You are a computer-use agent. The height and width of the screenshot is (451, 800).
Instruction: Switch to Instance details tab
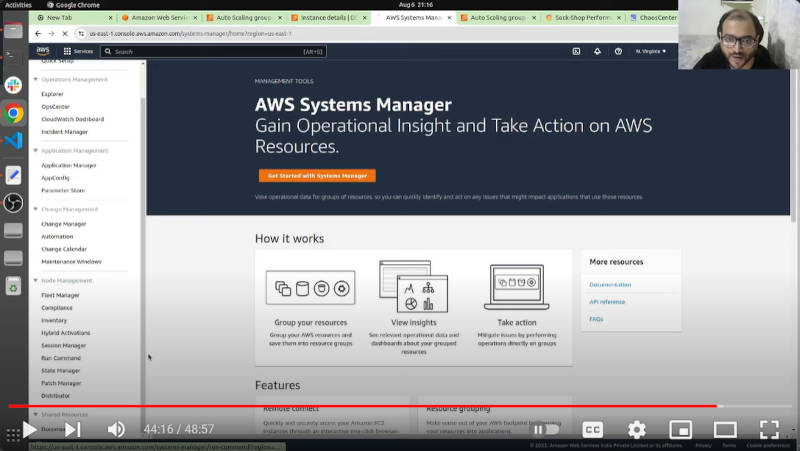click(x=329, y=17)
